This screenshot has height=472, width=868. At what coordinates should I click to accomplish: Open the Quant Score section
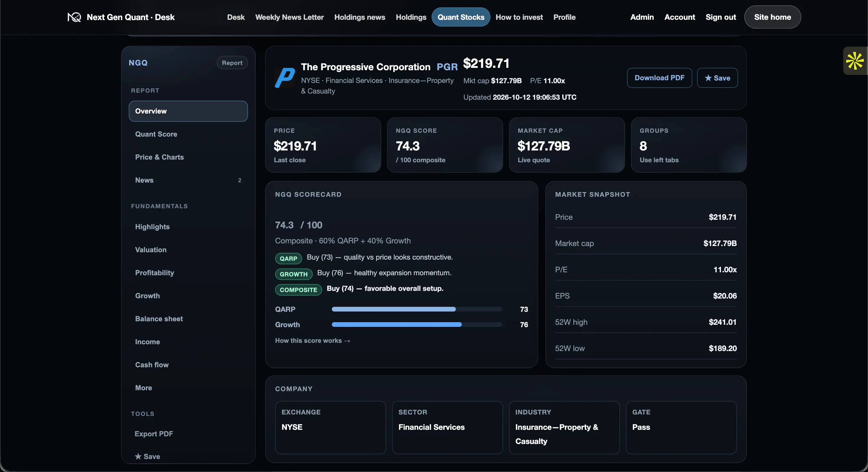(188, 134)
